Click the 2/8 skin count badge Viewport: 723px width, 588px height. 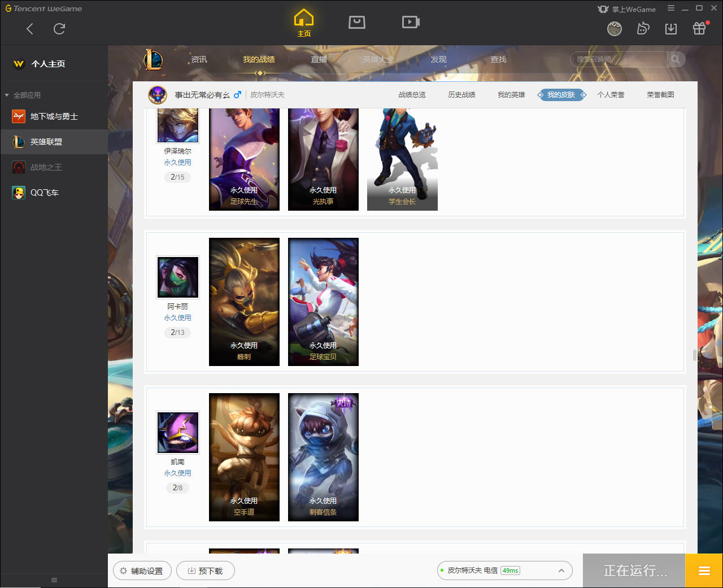click(x=177, y=488)
